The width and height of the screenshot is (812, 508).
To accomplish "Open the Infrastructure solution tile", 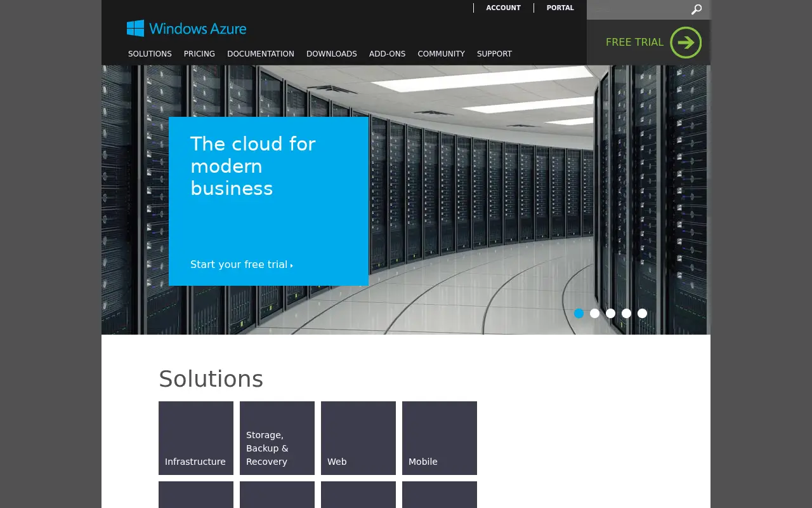I will tap(196, 438).
